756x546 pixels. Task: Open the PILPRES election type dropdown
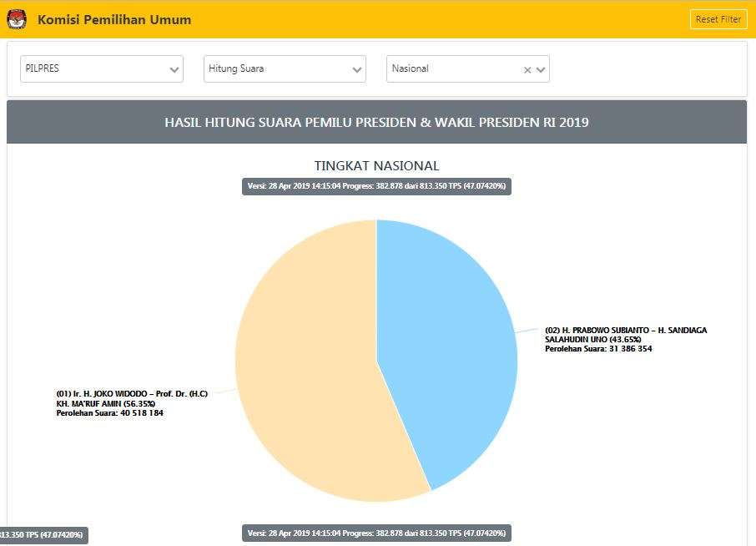(102, 69)
